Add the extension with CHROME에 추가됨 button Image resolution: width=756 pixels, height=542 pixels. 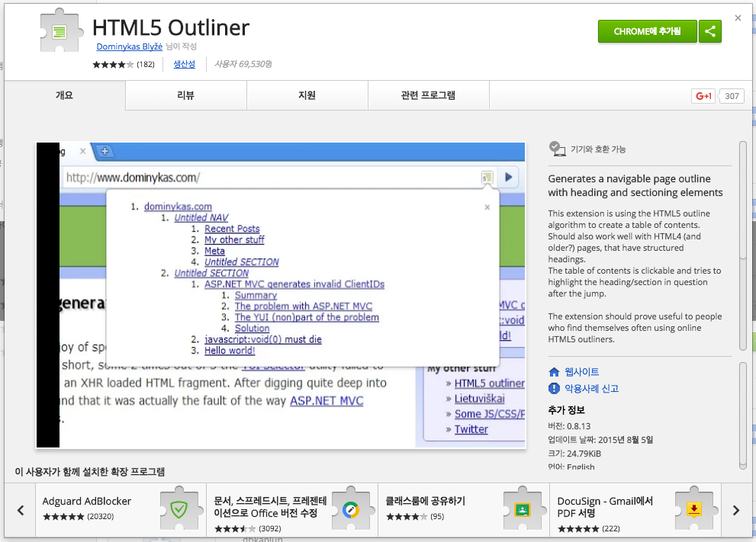click(x=648, y=31)
